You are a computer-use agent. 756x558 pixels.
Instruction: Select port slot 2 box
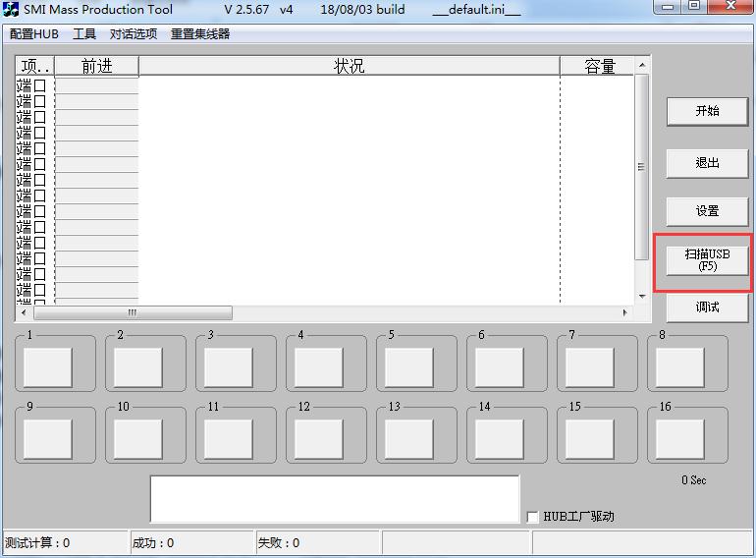(x=137, y=367)
